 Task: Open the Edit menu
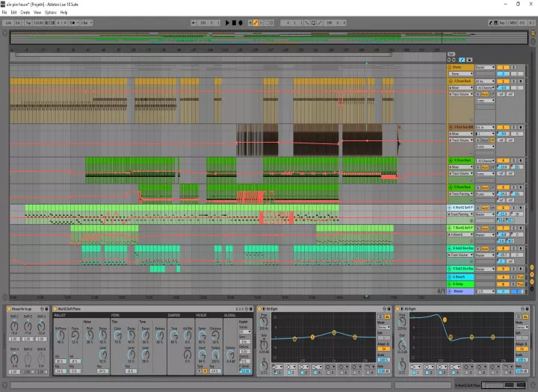[13, 13]
